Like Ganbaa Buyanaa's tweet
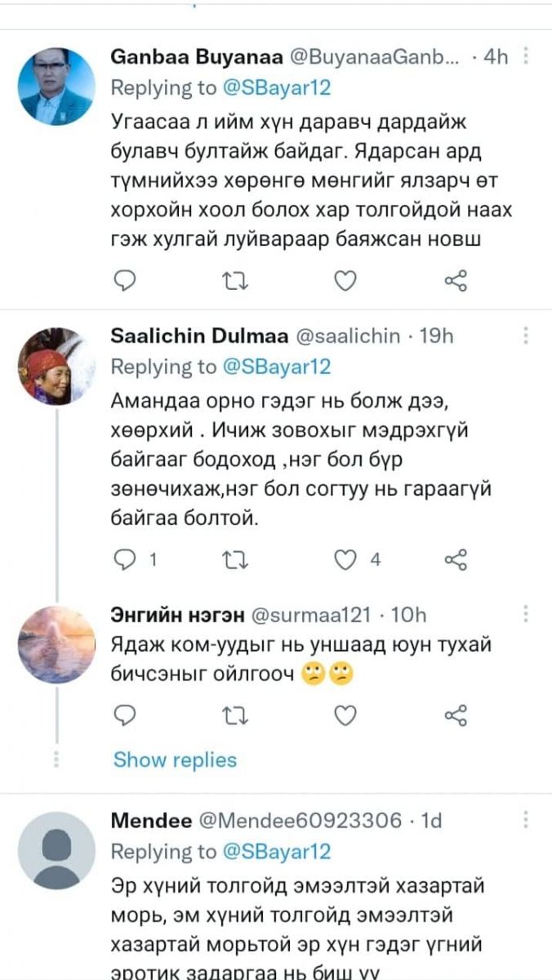The width and height of the screenshot is (552, 980). (346, 282)
